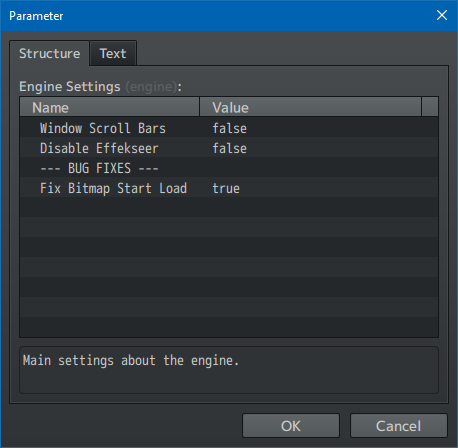Click the Name column header
Viewport: 458px width, 448px height.
tap(109, 107)
